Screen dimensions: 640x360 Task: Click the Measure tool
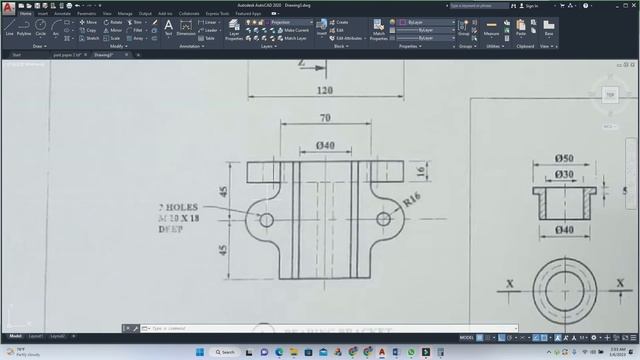click(x=491, y=27)
